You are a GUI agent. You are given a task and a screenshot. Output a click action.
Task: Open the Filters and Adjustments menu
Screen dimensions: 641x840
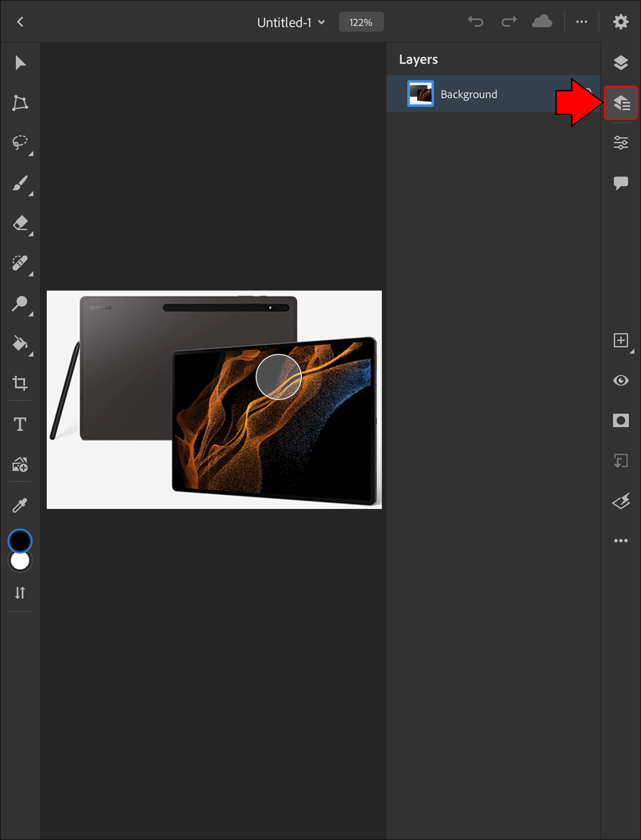click(x=621, y=501)
